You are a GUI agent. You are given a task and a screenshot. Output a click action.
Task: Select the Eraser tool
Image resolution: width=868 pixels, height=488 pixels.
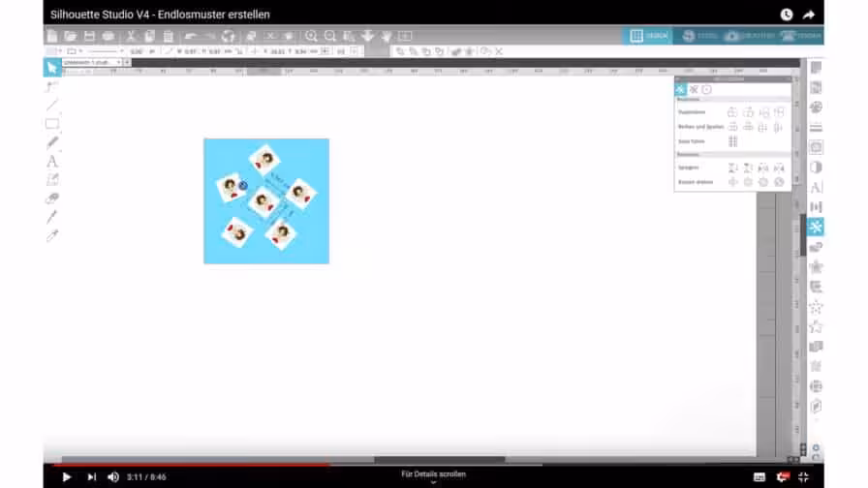coord(52,198)
